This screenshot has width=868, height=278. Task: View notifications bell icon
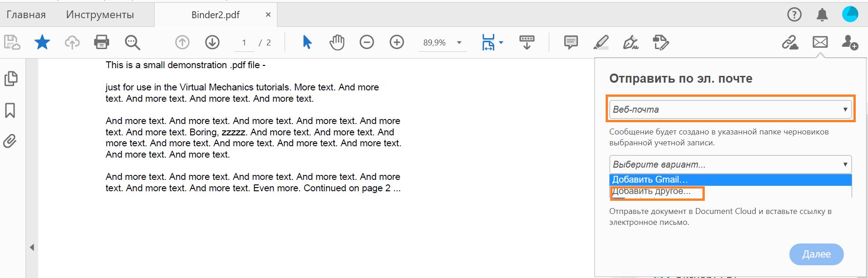coord(822,15)
